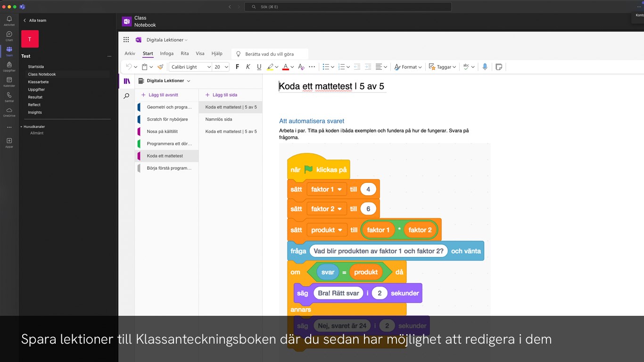Click Lägg till avsnitt
Image resolution: width=644 pixels, height=362 pixels.
pos(160,95)
